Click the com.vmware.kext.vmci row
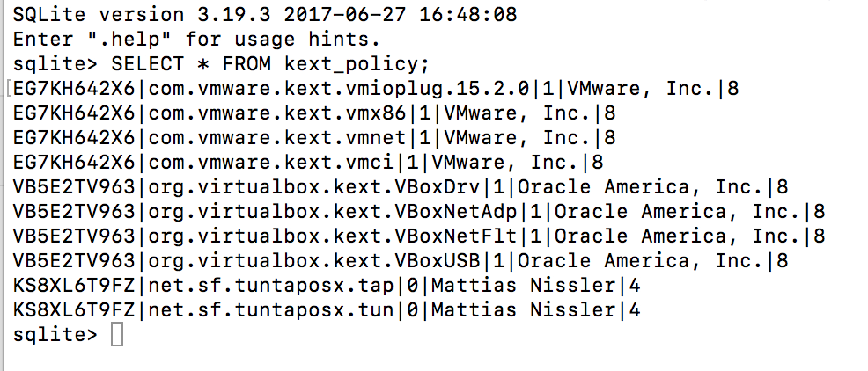Viewport: 868px width, 371px height. (x=308, y=163)
